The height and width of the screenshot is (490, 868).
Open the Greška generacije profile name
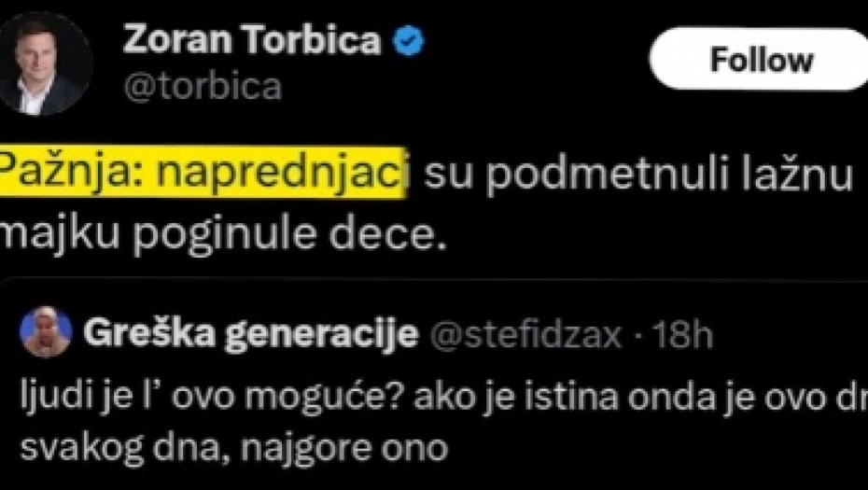[x=250, y=335]
